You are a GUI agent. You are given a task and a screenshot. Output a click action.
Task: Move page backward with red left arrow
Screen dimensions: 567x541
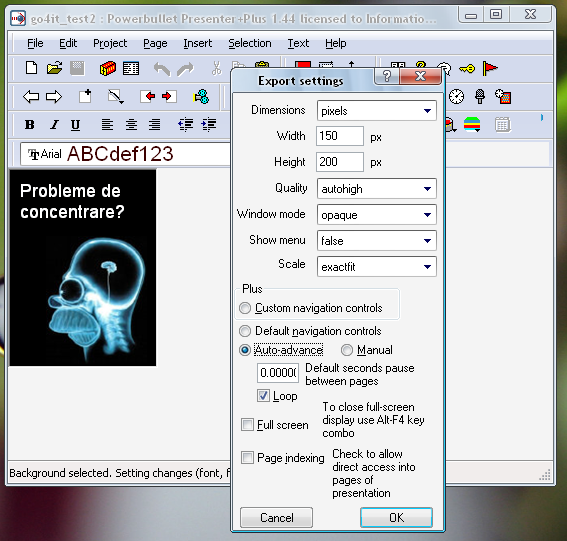click(148, 96)
